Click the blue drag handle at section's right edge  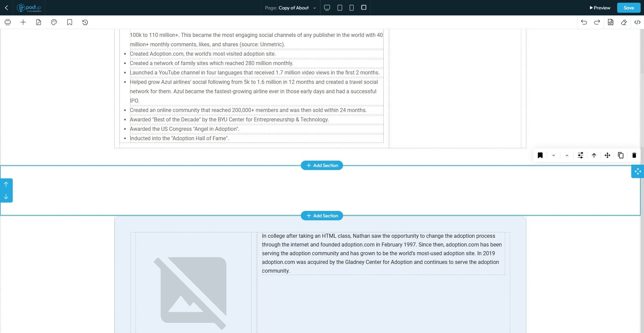[638, 171]
